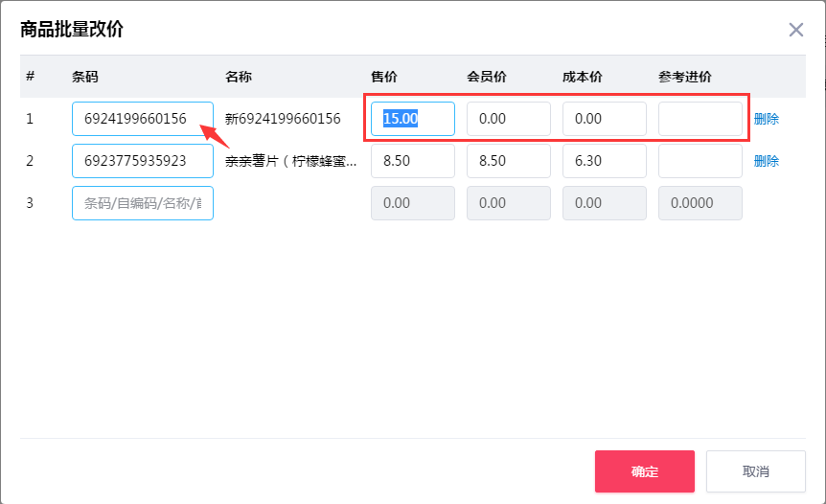
Task: Delete row 1 using its 删除 link
Action: pyautogui.click(x=766, y=119)
